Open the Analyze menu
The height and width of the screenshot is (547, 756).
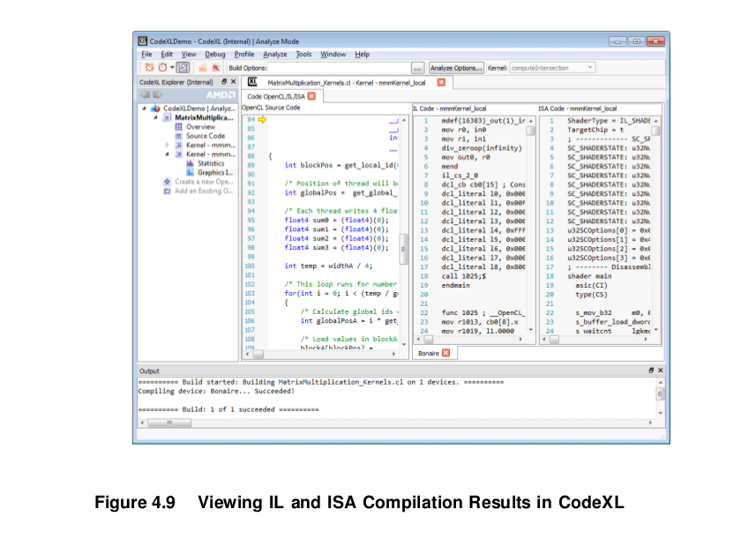point(275,54)
